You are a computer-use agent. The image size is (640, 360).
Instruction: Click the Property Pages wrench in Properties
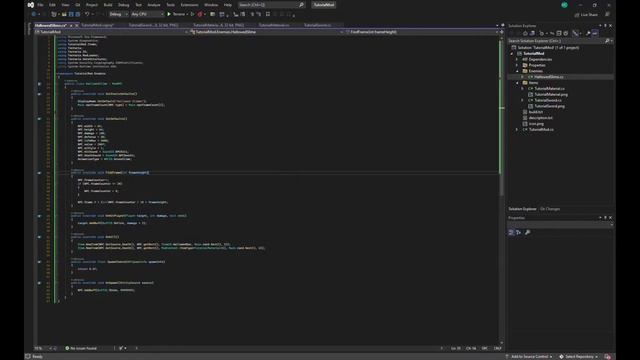[x=527, y=232]
